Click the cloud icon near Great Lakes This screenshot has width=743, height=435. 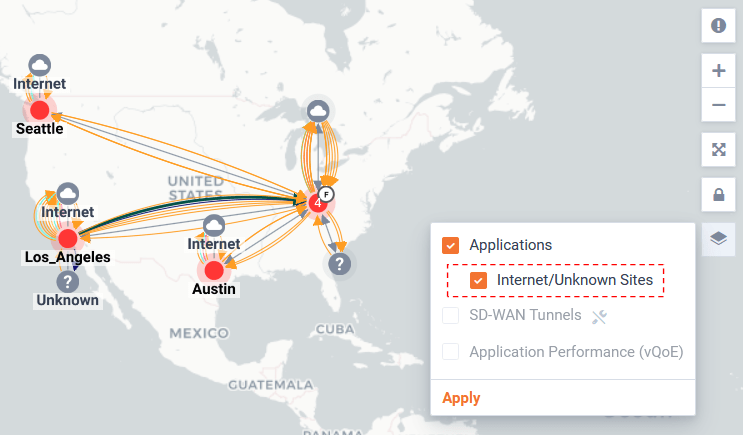318,112
